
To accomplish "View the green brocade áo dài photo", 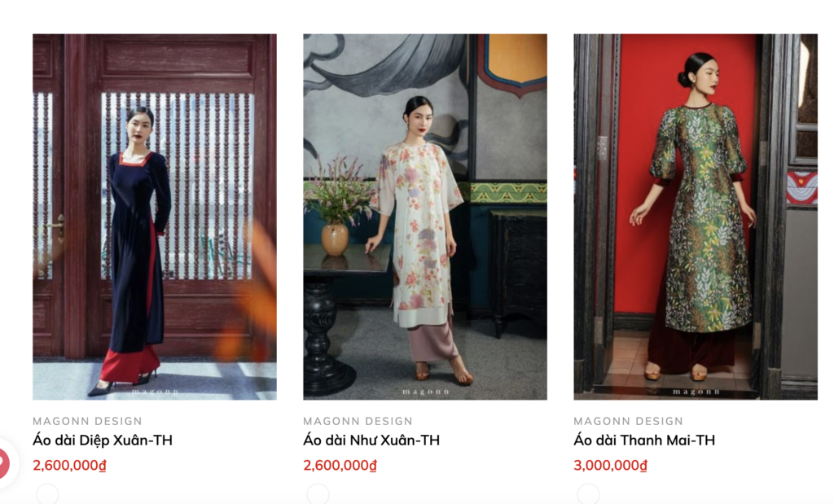I will pyautogui.click(x=696, y=217).
